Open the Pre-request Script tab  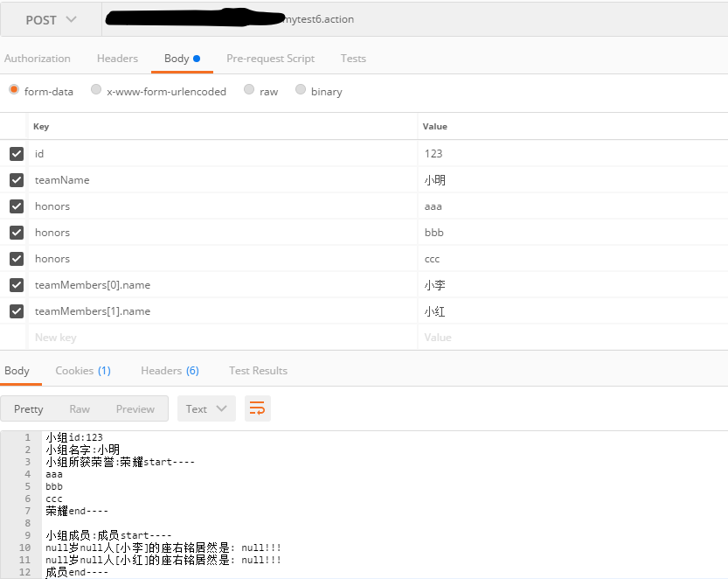point(271,59)
